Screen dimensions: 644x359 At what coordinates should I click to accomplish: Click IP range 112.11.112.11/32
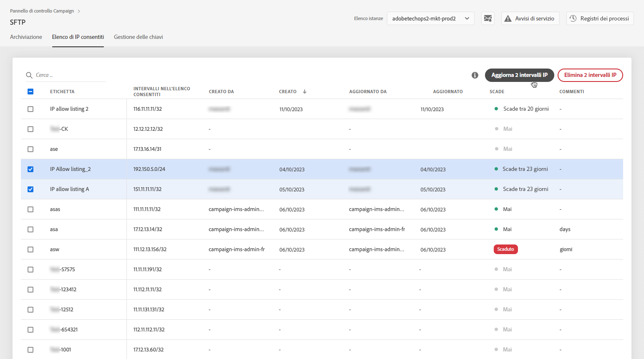point(149,330)
